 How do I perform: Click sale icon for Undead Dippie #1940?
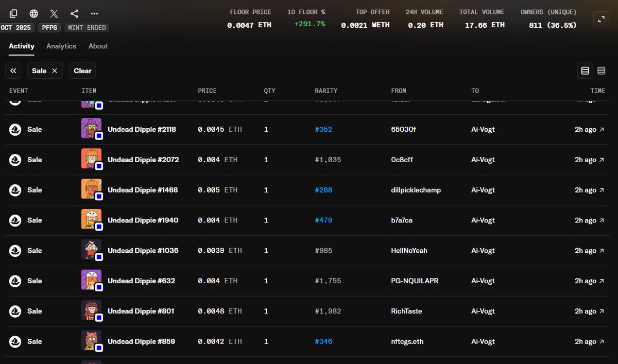(15, 220)
